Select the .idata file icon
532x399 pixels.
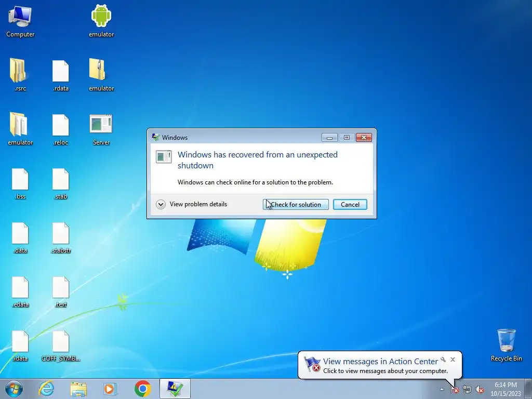tap(20, 345)
